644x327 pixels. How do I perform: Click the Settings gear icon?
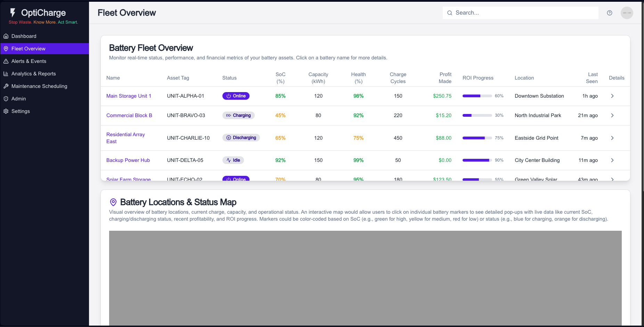coord(6,111)
